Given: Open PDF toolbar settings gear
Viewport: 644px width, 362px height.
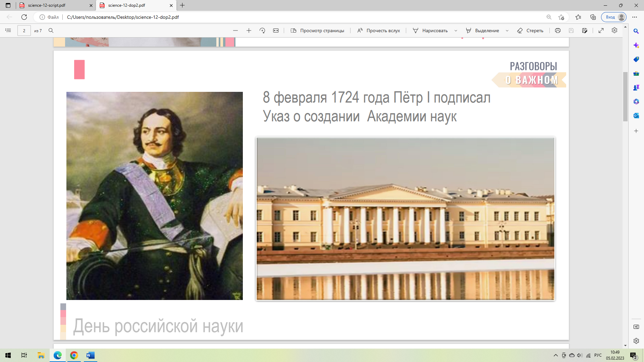Looking at the screenshot, I should 614,30.
